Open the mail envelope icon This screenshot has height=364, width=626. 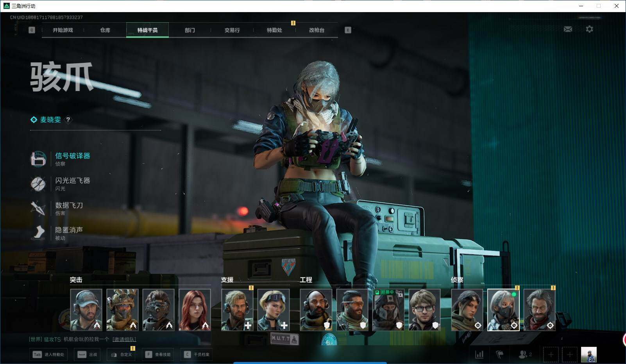[x=568, y=29]
